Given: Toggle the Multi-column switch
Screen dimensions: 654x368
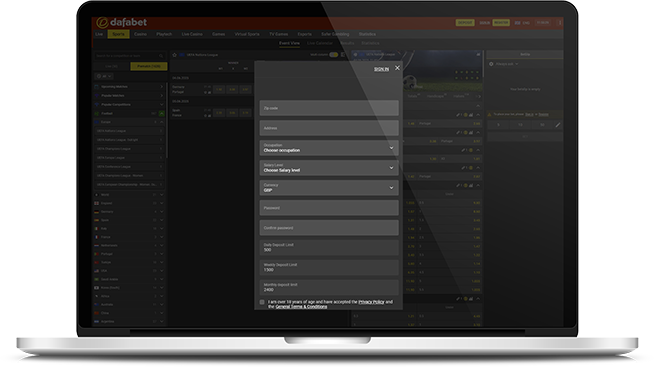Looking at the screenshot, I should click(334, 55).
